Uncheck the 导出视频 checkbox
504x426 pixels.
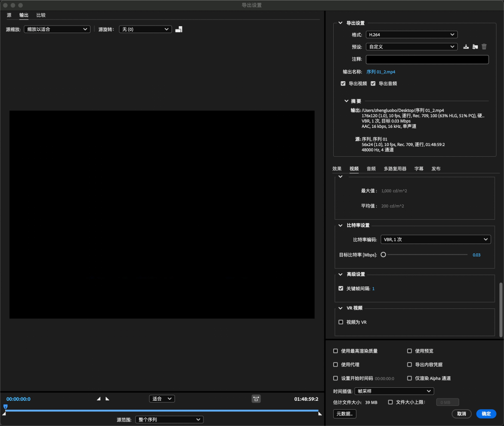click(343, 84)
